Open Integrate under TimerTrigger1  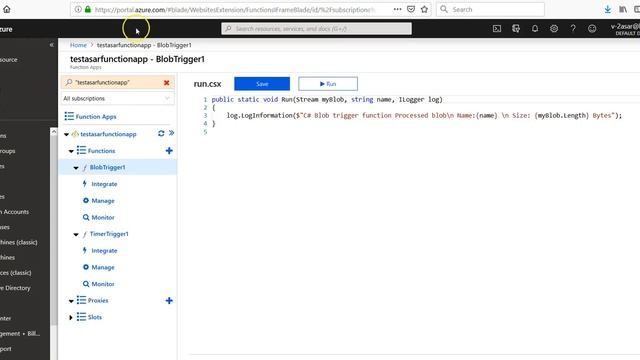[104, 251]
